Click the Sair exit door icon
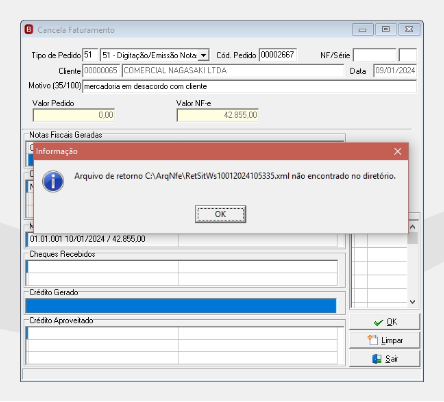This screenshot has height=402, width=444. [377, 359]
